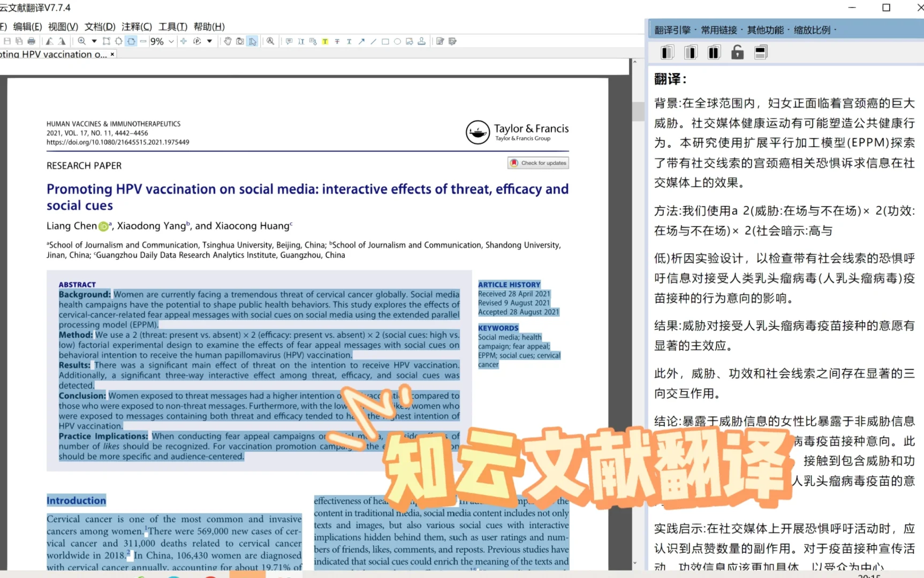Open the 注释(C) menu

click(137, 26)
